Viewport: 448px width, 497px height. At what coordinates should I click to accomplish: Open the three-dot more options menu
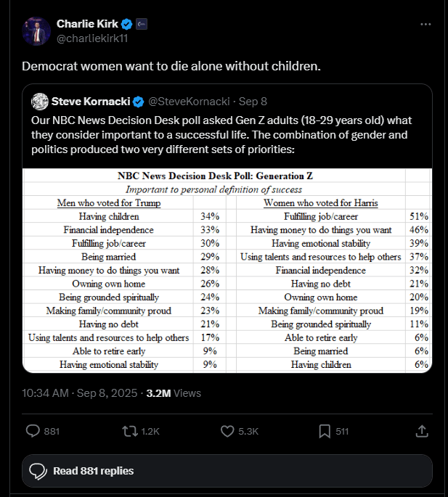pos(425,24)
